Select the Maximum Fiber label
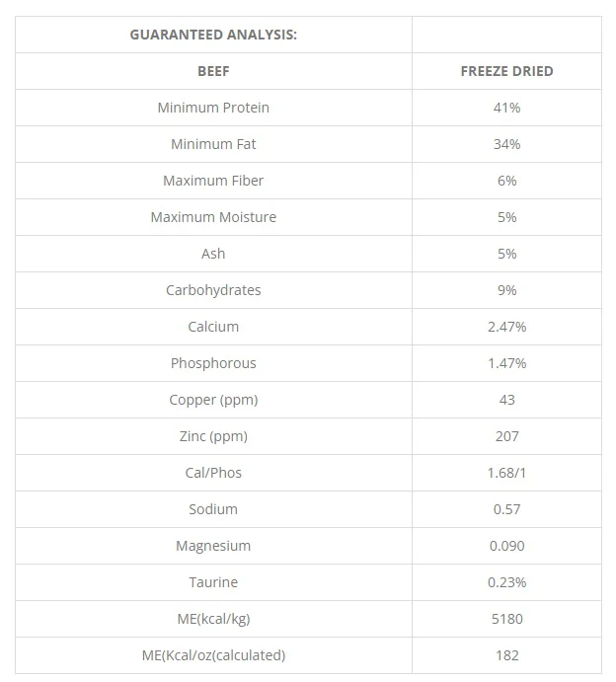The image size is (616, 682). 213,181
